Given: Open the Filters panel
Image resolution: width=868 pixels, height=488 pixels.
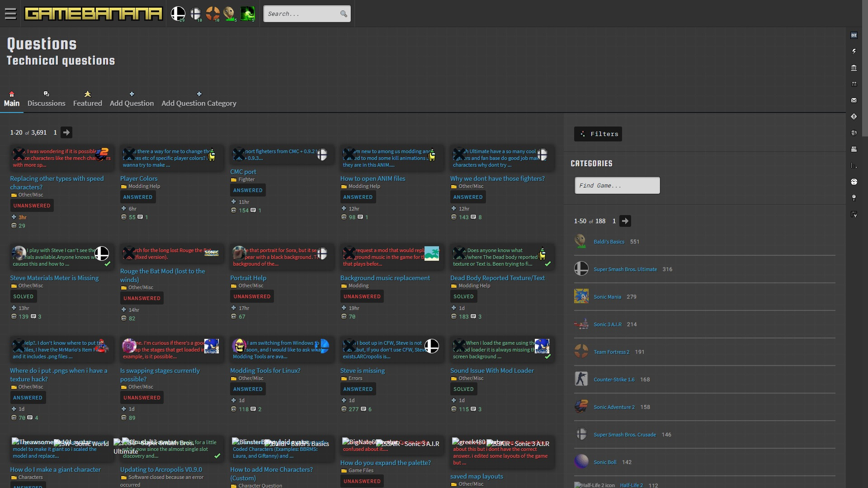Looking at the screenshot, I should [598, 134].
